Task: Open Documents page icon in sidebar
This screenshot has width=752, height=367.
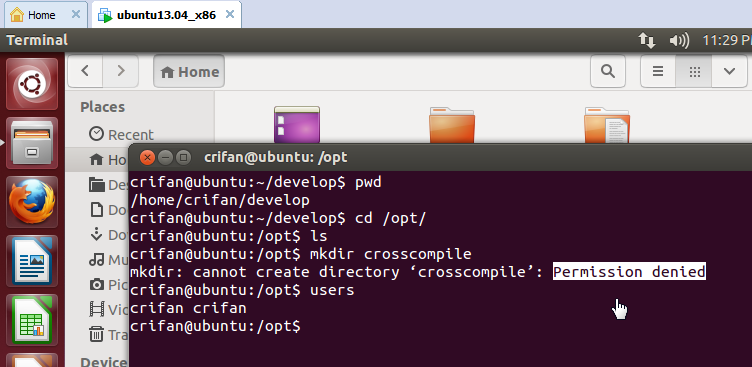Action: (x=96, y=210)
